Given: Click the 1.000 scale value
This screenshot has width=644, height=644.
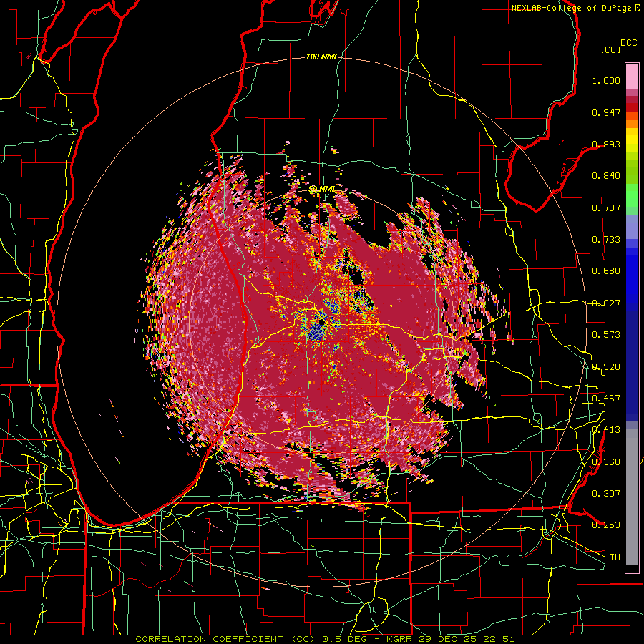Looking at the screenshot, I should click(x=606, y=80).
